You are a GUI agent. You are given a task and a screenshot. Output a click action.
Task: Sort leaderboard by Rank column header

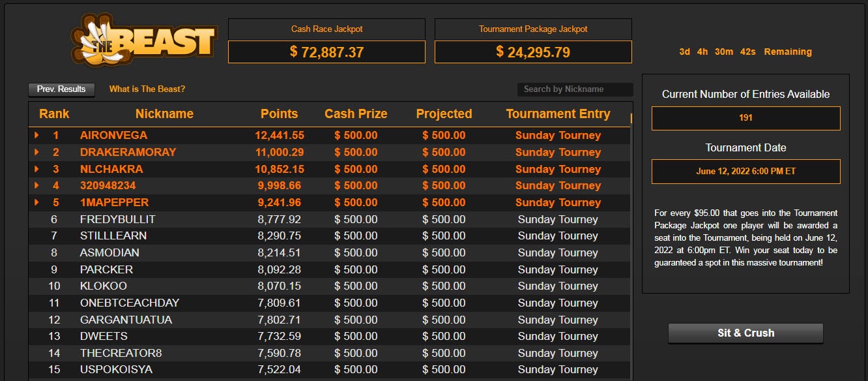pos(54,114)
